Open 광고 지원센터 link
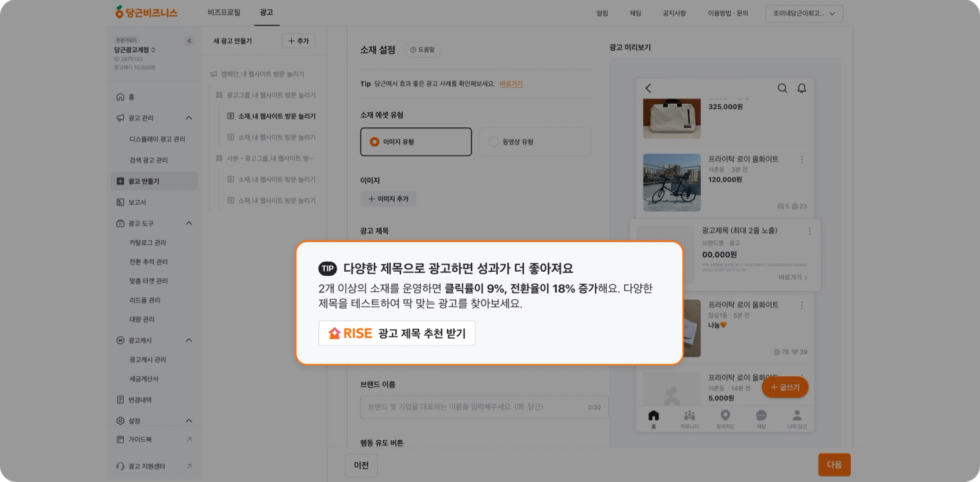Viewport: 980px width, 482px height. click(154, 466)
